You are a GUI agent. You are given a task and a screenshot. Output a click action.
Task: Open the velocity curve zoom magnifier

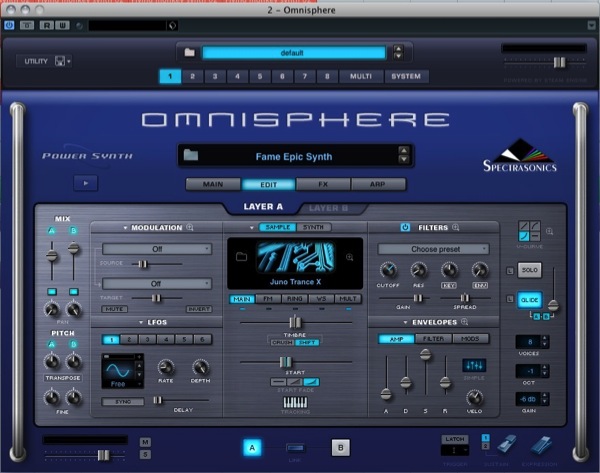[549, 231]
